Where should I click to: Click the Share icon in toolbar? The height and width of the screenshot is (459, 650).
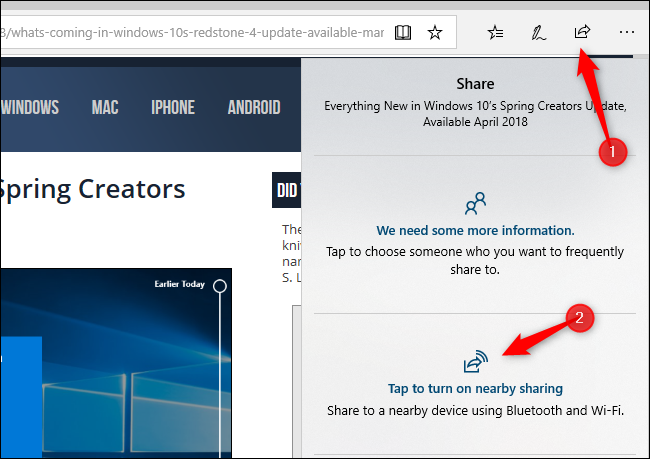click(582, 32)
